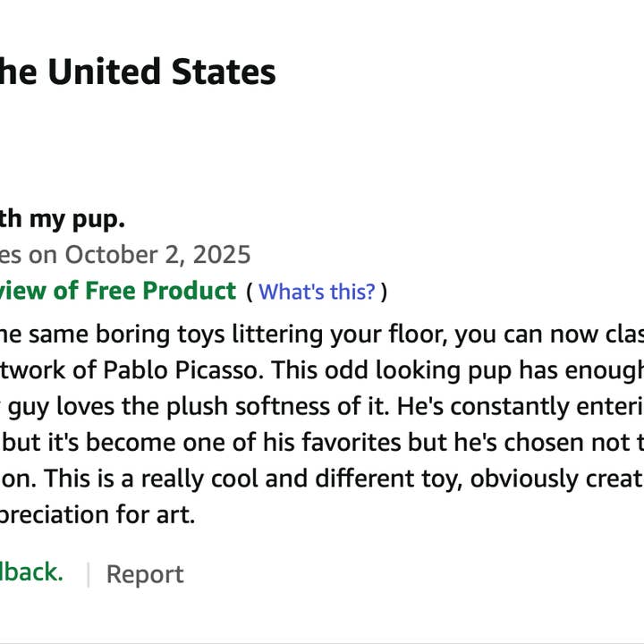Click the Report link
Image resolution: width=644 pixels, height=644 pixels.
click(x=144, y=574)
